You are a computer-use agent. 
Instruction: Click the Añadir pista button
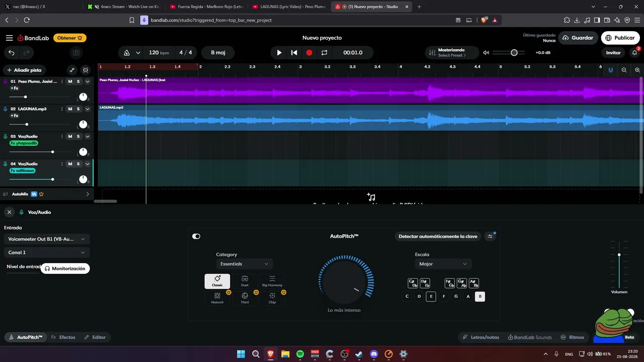pyautogui.click(x=24, y=70)
